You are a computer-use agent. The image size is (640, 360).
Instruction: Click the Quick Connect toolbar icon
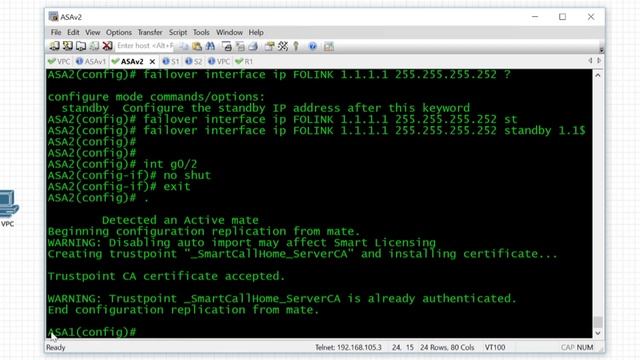pos(68,46)
